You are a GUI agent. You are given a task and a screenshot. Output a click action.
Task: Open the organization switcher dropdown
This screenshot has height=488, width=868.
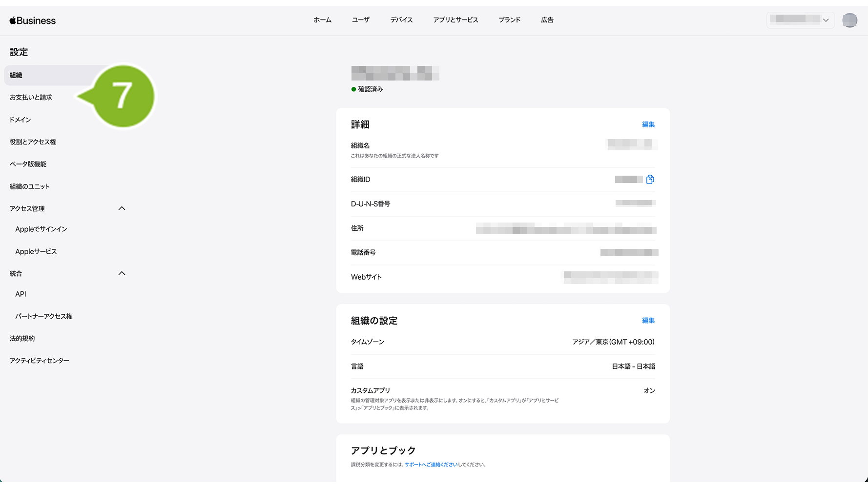coord(800,20)
